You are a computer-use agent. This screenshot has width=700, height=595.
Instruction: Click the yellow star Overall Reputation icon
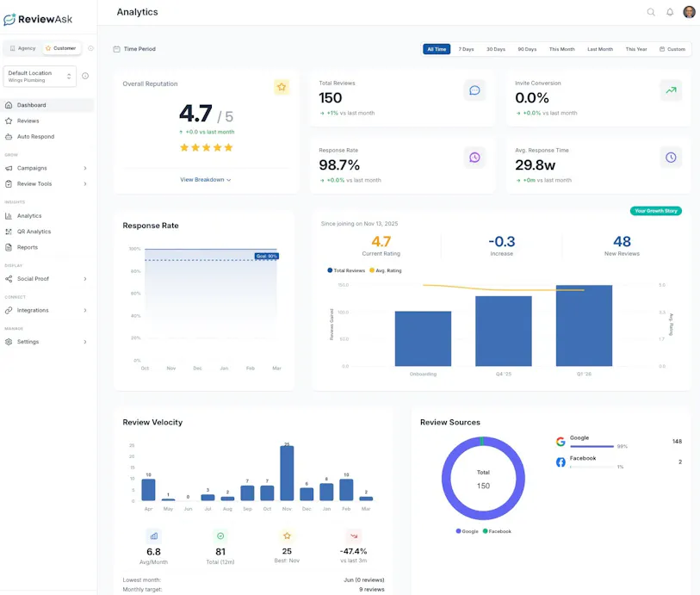point(282,87)
